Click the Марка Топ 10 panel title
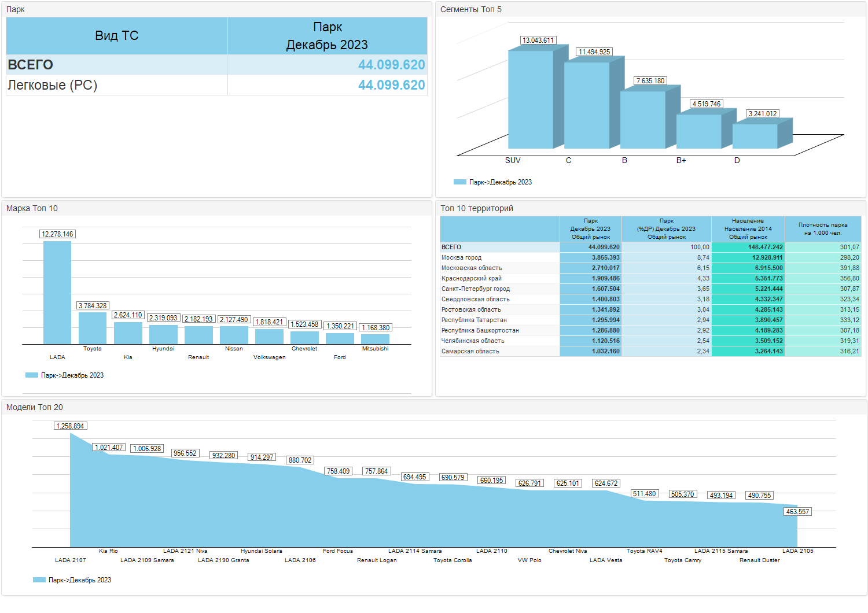This screenshot has width=868, height=613. click(x=32, y=208)
